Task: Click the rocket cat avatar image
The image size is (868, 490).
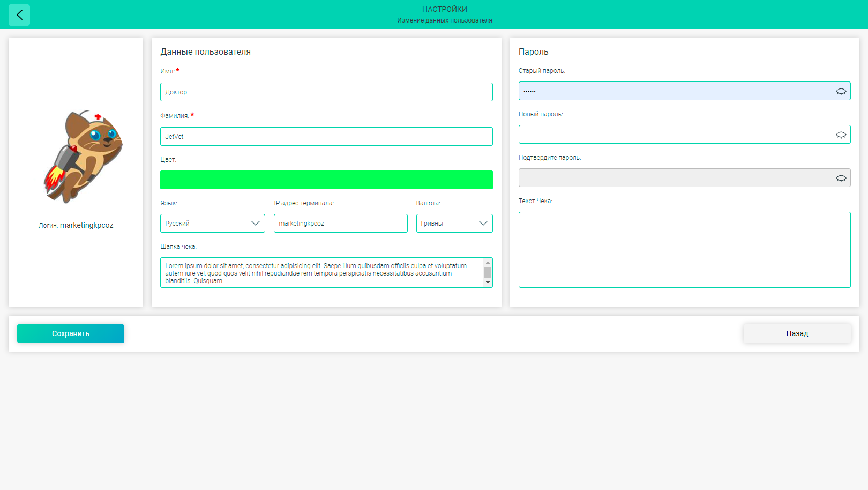Action: 83,157
